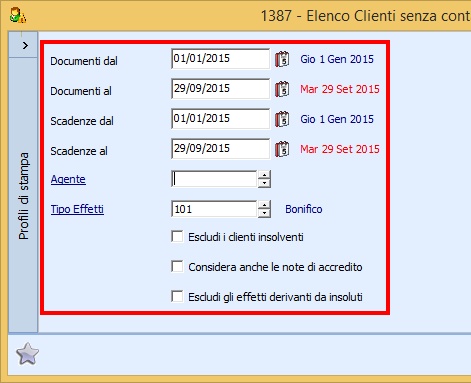The width and height of the screenshot is (471, 383).
Task: Click the Documenti dal date field
Action: 220,59
